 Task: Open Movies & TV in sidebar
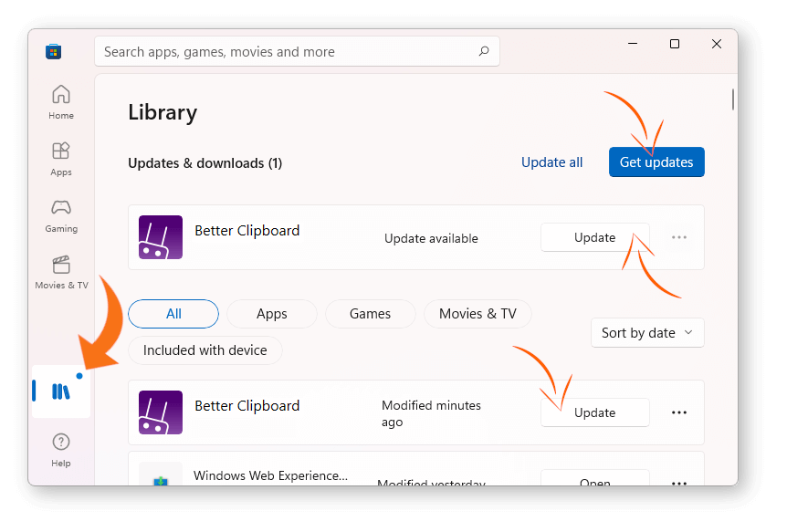click(61, 273)
